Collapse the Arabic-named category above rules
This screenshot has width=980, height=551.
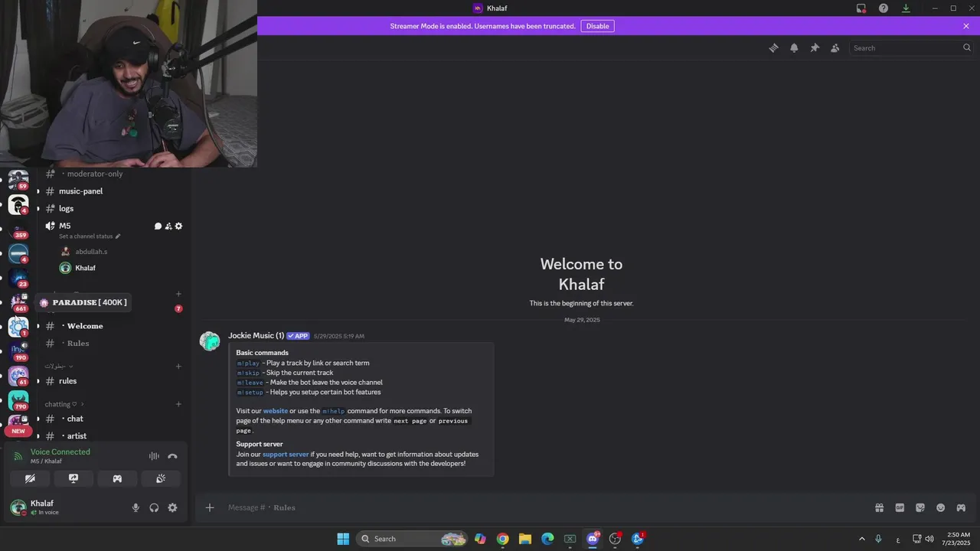[59, 367]
